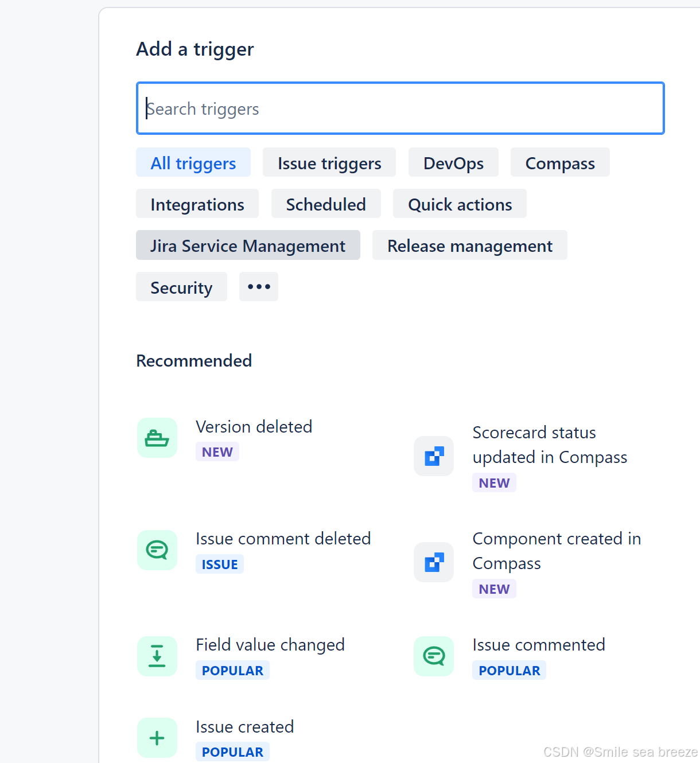Click the Component created in Compass icon

(434, 562)
